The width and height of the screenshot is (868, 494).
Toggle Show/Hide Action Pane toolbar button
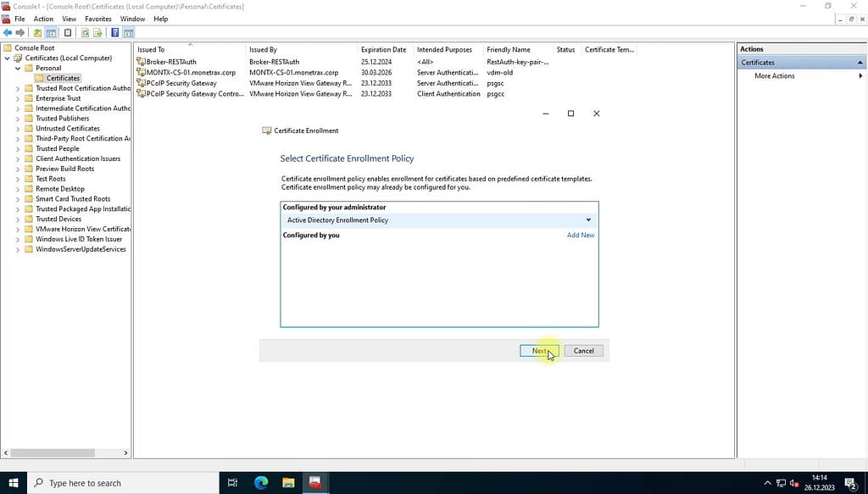point(129,33)
